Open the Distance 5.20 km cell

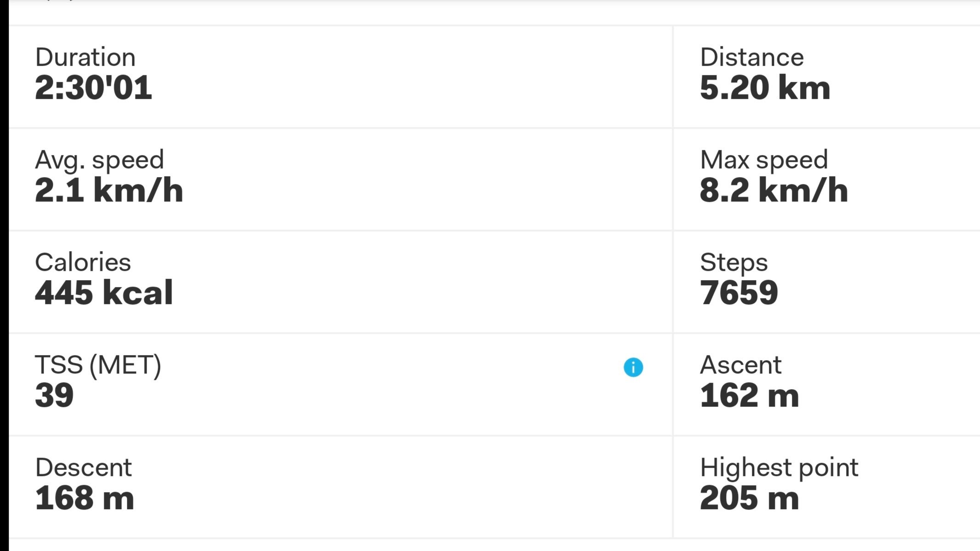(827, 76)
